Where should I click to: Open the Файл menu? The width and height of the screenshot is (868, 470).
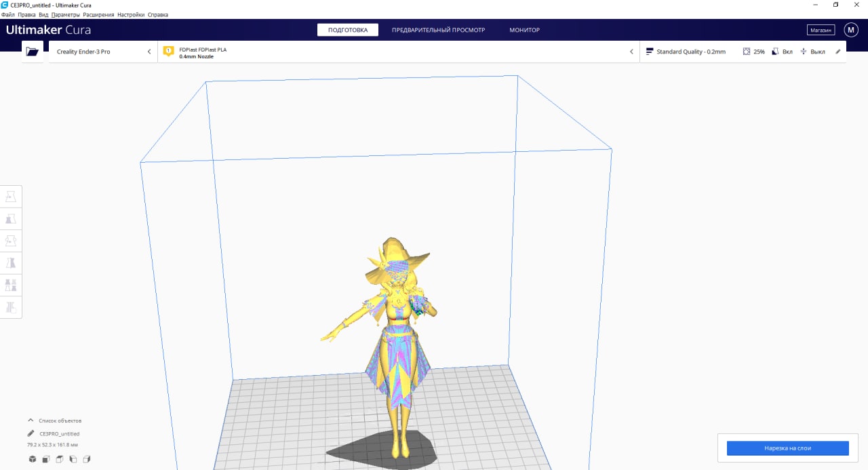(x=8, y=14)
